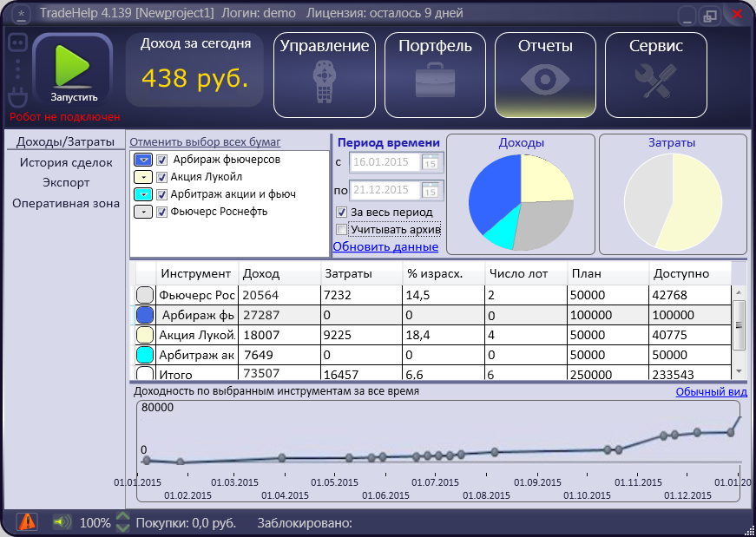This screenshot has height=537, width=756.
Task: Open the Портфель briefcase section
Action: (x=435, y=74)
